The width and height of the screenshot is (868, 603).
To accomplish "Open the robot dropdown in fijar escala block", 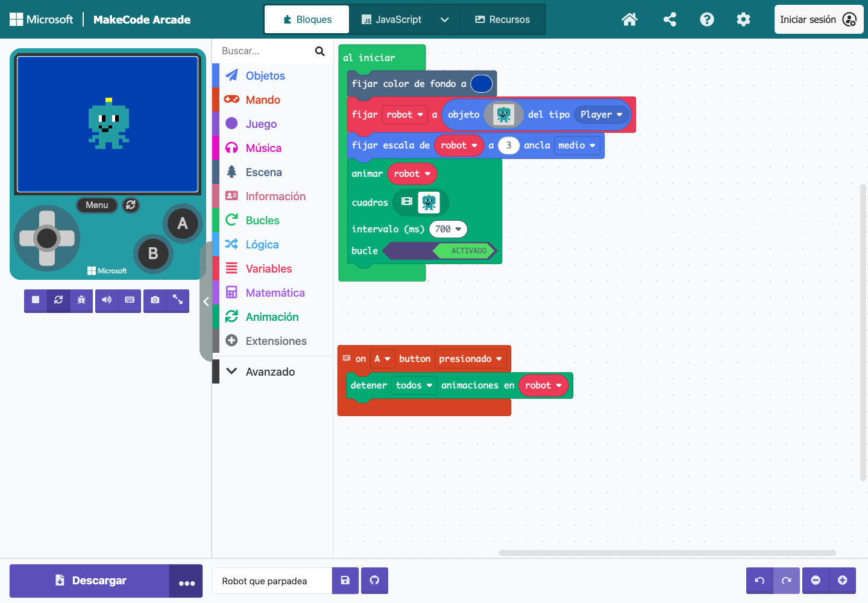I will (x=459, y=145).
